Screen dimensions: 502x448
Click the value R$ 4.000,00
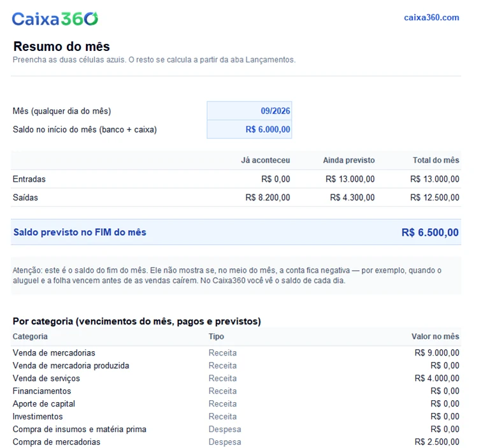436,379
